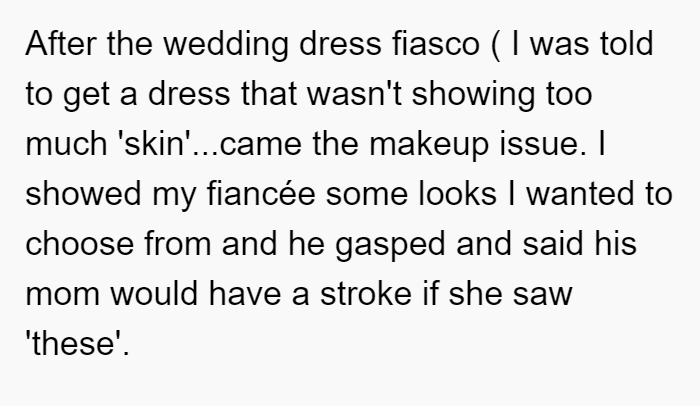Click the word 'choose' starting the fifth line
Viewport: 700px width, 406px height.
(x=79, y=244)
